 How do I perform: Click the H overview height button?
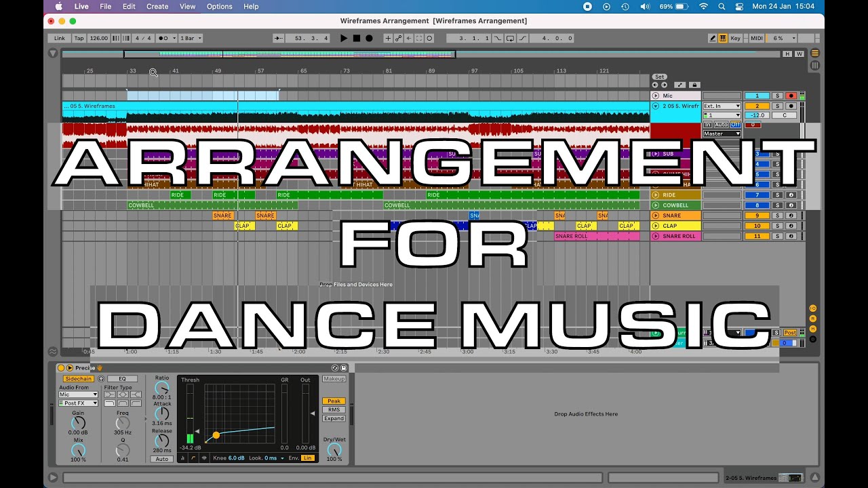[x=787, y=54]
